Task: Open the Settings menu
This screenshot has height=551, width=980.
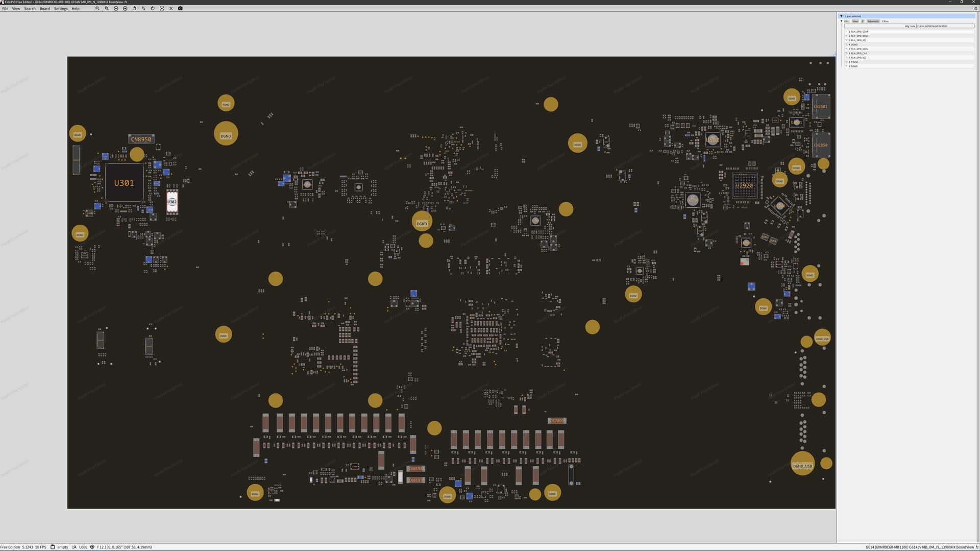Action: click(x=61, y=9)
